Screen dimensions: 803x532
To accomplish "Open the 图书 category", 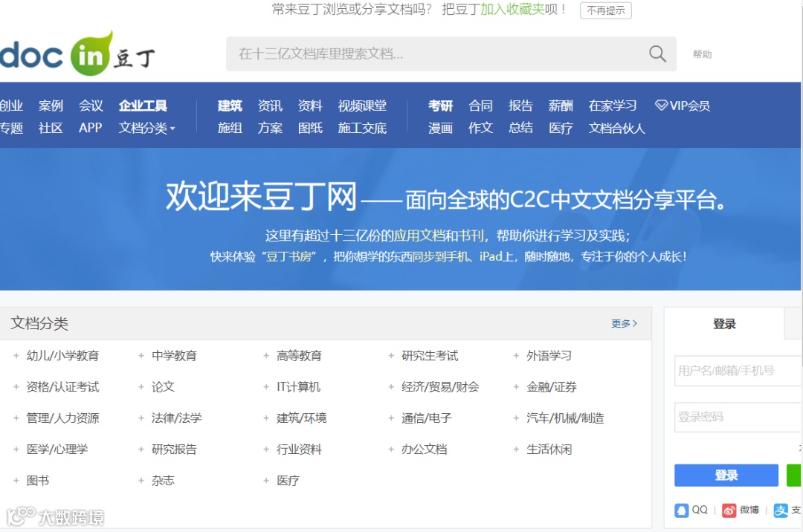I will (38, 481).
